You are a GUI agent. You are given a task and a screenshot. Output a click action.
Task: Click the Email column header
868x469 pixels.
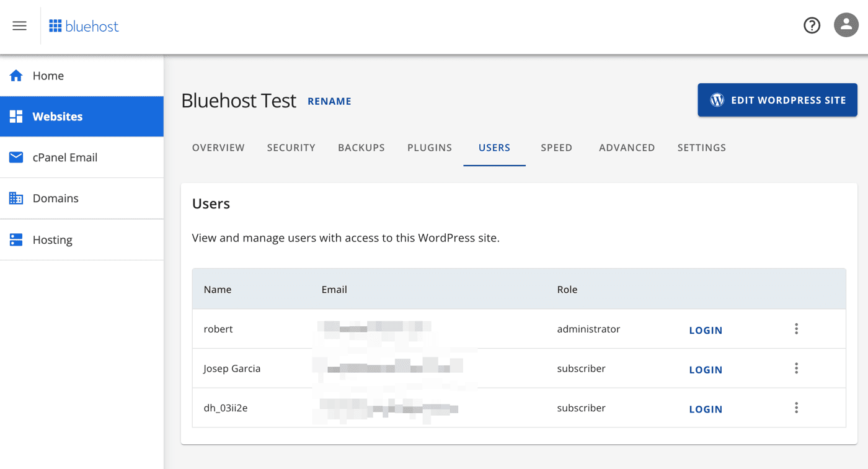pos(334,289)
